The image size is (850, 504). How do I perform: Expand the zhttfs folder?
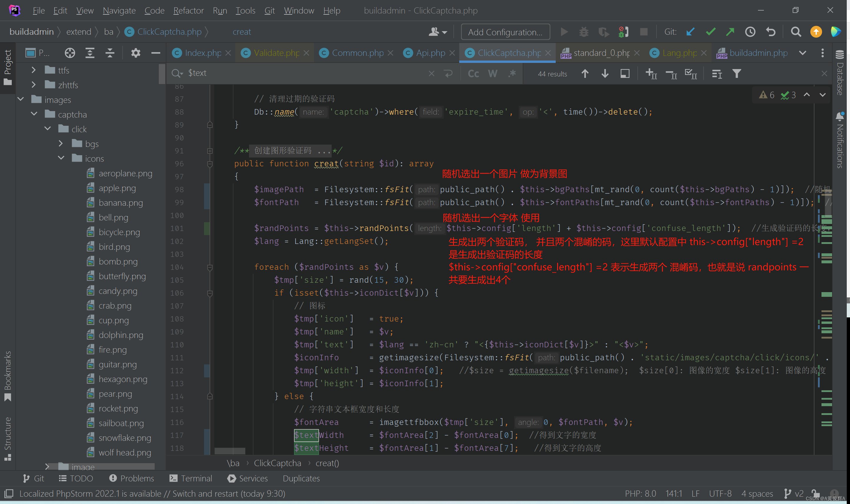(33, 85)
